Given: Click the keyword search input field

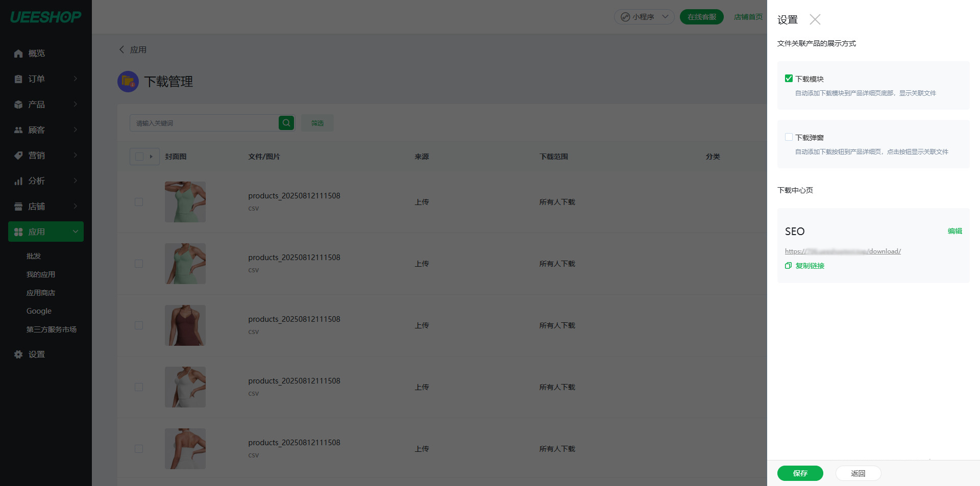Looking at the screenshot, I should coord(204,123).
